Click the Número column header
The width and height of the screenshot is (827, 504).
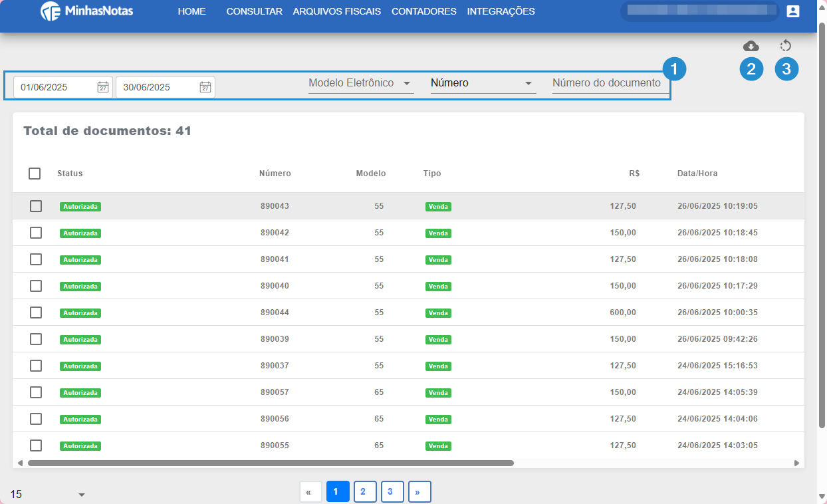pyautogui.click(x=275, y=174)
